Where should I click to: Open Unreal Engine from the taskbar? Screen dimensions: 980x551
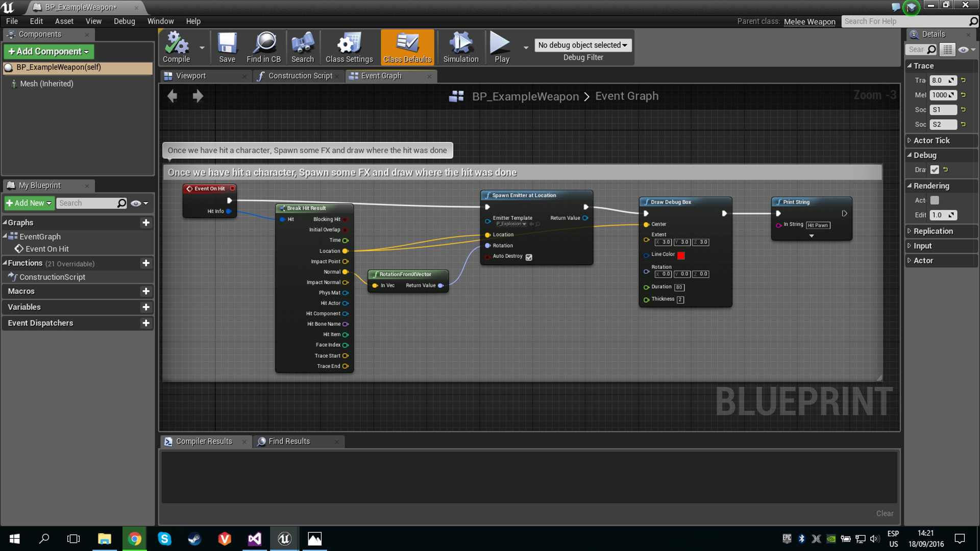pyautogui.click(x=284, y=539)
